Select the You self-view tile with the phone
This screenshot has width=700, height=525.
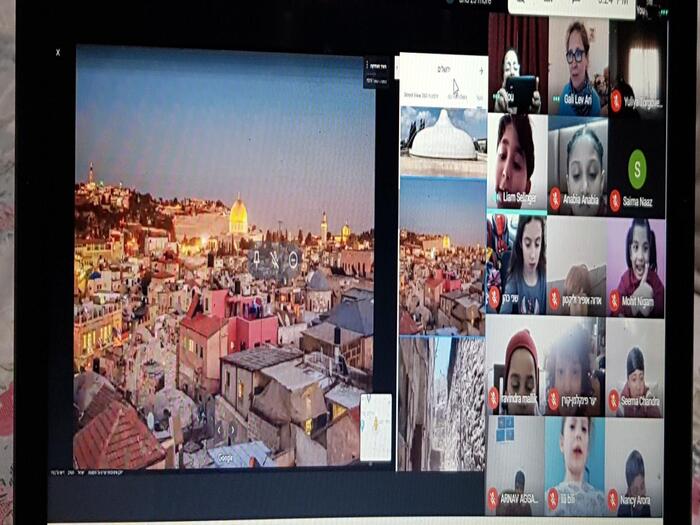[x=518, y=62]
